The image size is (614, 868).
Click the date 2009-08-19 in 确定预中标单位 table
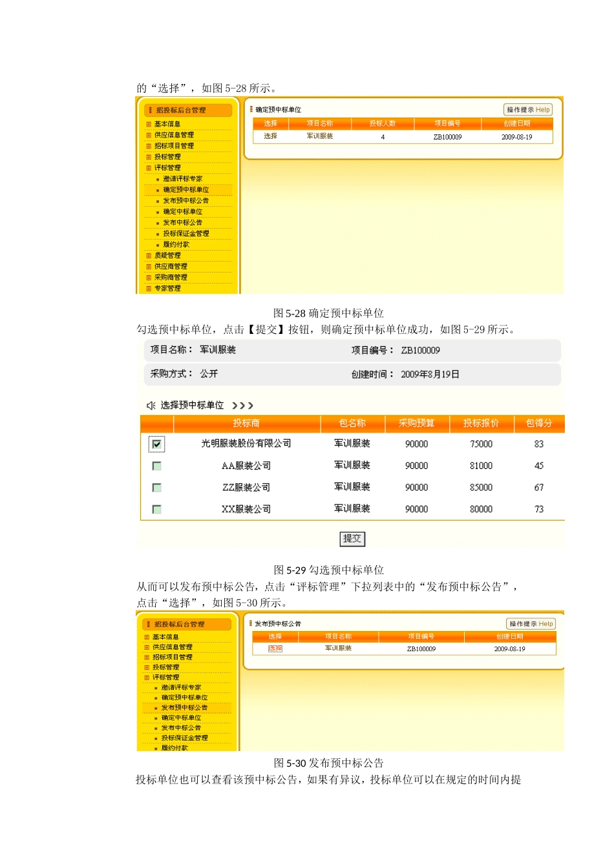tap(517, 137)
